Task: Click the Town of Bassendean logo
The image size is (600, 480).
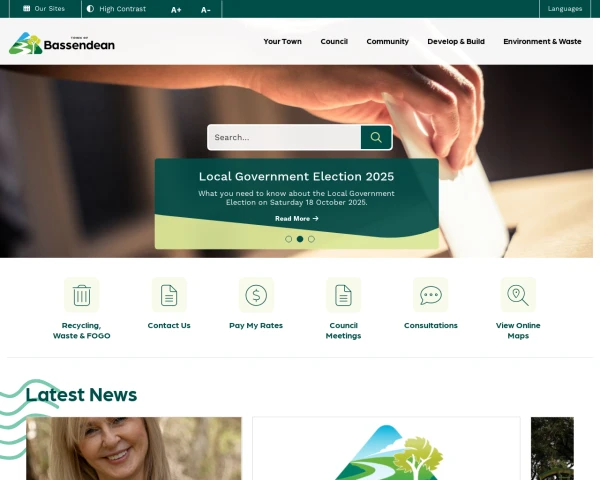Action: (x=62, y=43)
